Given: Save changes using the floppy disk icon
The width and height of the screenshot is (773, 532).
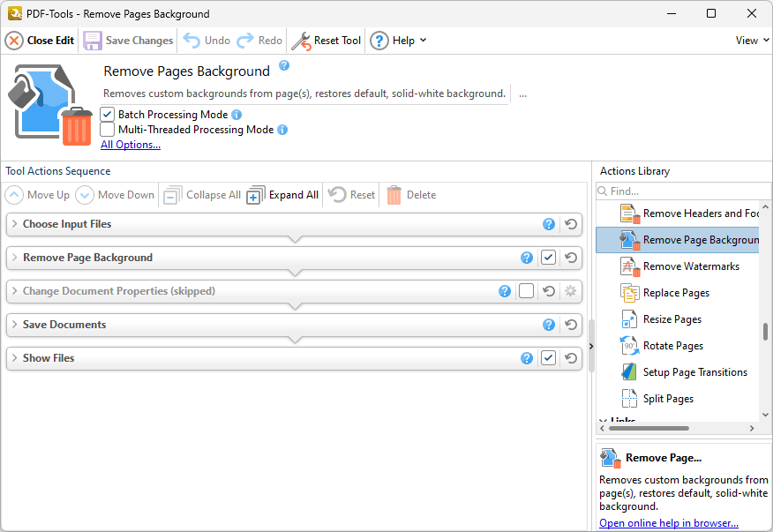Looking at the screenshot, I should coord(92,41).
